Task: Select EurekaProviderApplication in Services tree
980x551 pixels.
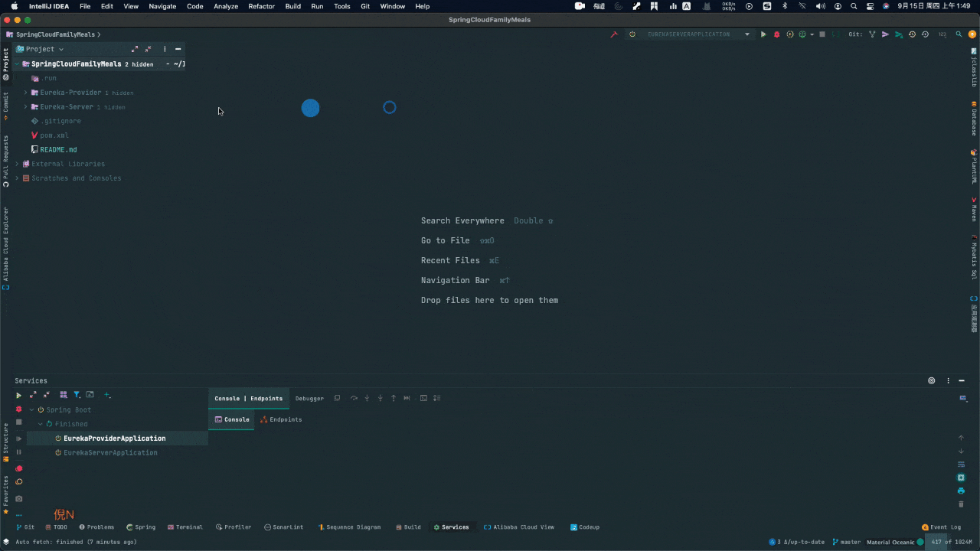Action: click(x=114, y=439)
